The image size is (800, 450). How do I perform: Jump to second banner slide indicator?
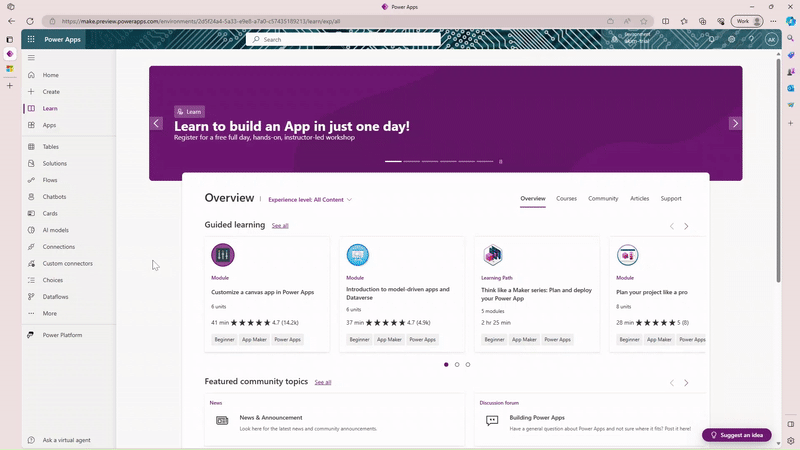pos(412,161)
